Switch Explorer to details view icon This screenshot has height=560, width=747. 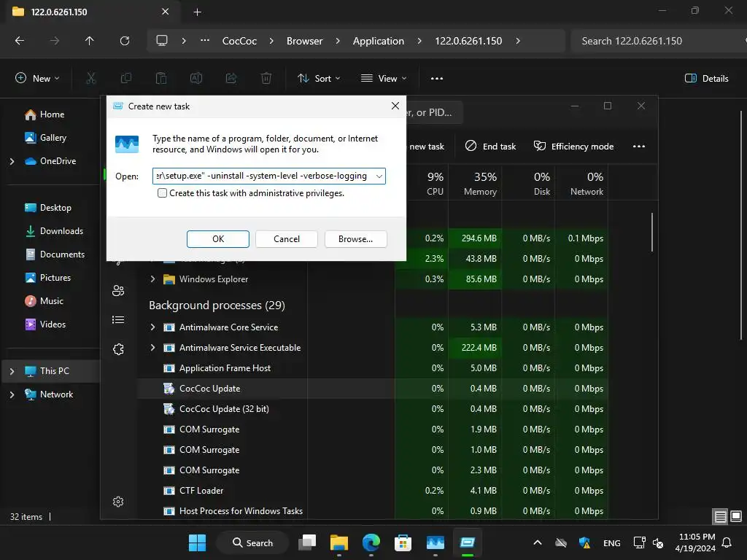(721, 517)
